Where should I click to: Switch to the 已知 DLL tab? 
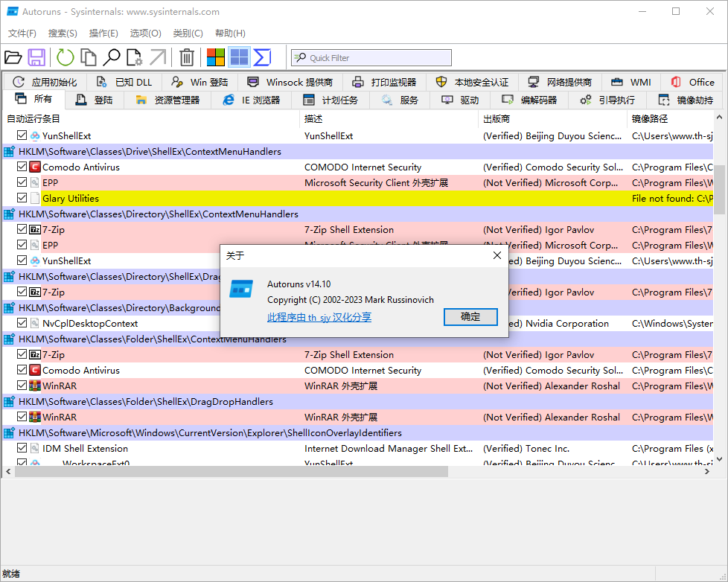tap(124, 82)
